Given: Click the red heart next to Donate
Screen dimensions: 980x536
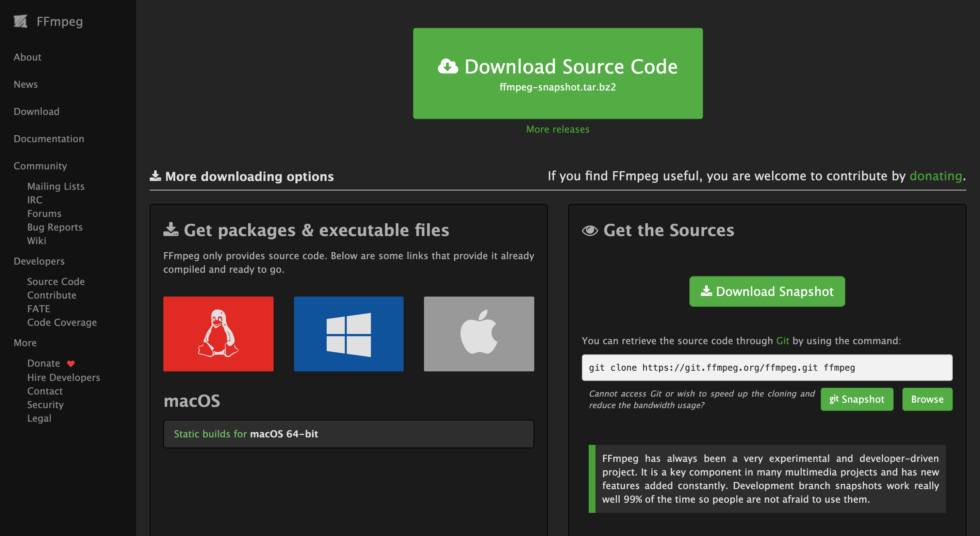Looking at the screenshot, I should coord(71,364).
